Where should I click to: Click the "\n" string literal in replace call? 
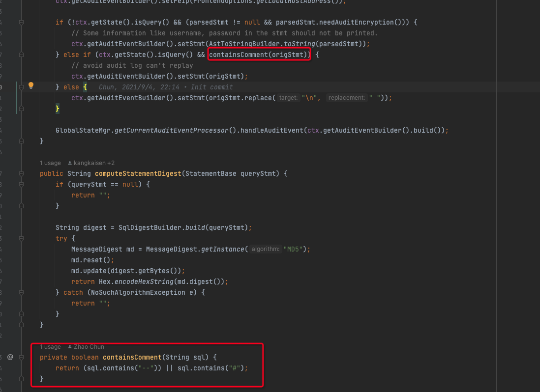pyautogui.click(x=309, y=98)
